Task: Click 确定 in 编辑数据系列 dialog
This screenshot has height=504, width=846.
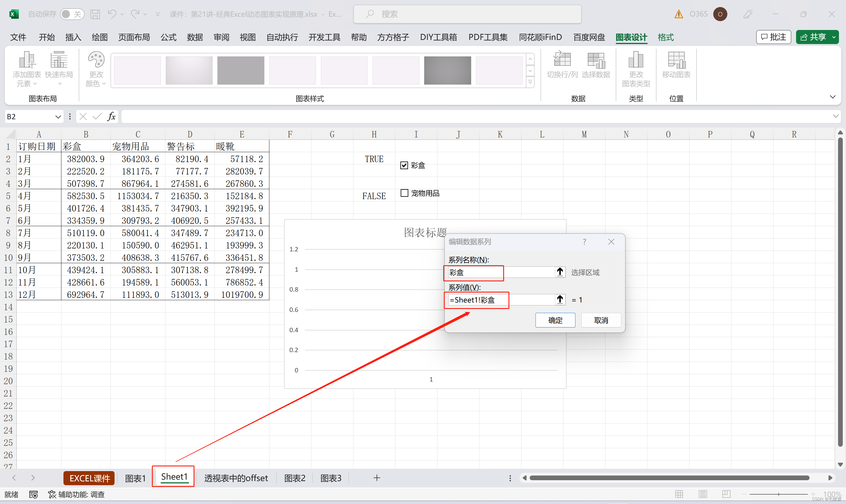Action: pos(555,320)
